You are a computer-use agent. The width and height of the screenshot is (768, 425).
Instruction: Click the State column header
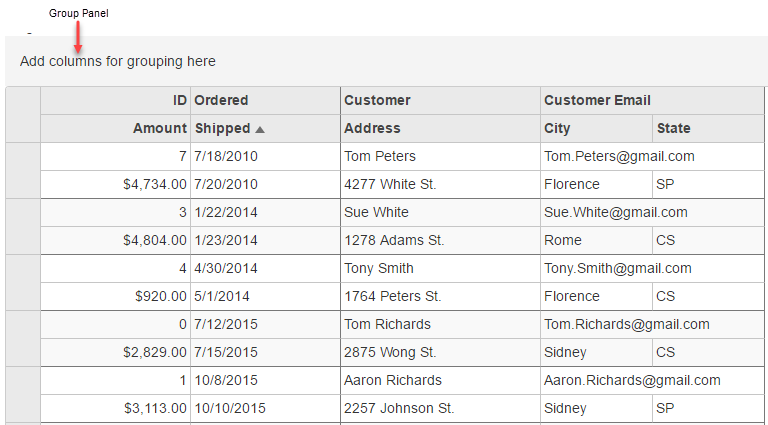710,128
